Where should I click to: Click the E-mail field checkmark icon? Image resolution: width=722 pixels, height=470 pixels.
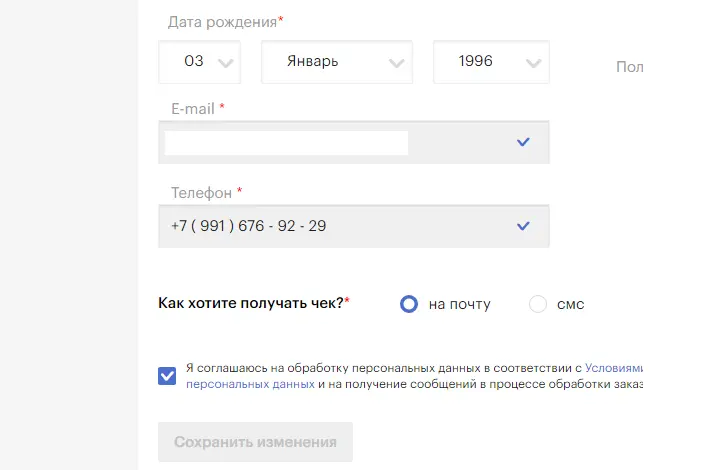(523, 142)
